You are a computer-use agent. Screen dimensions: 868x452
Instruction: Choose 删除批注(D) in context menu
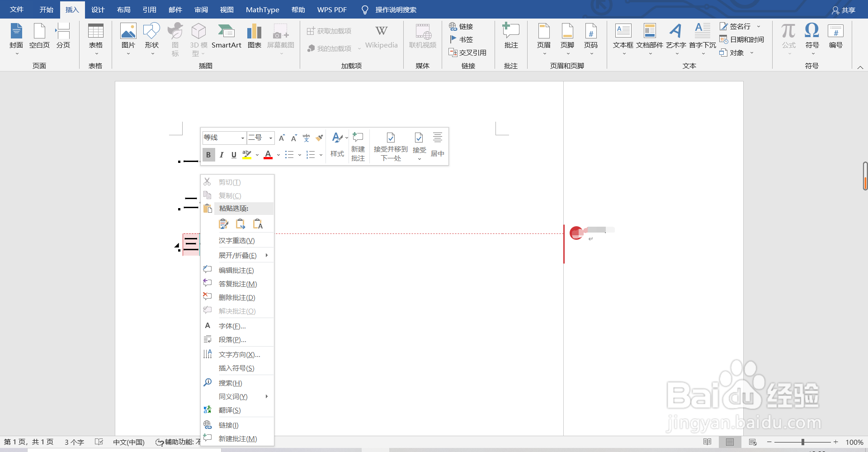[x=237, y=297]
